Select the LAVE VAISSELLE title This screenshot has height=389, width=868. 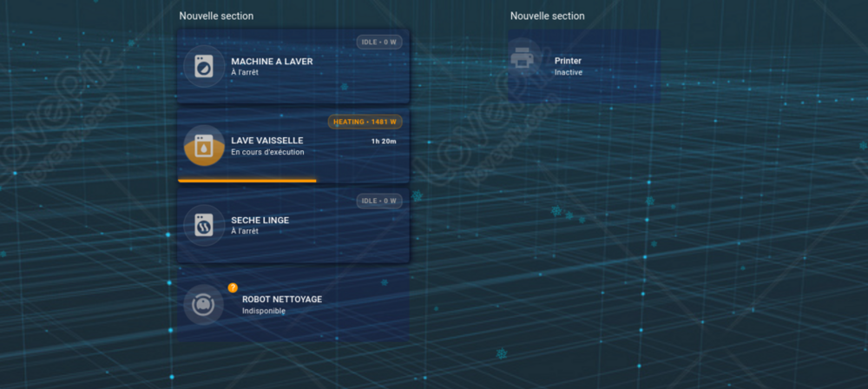click(x=266, y=141)
